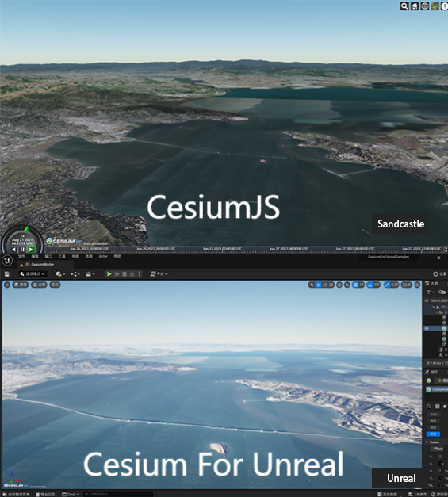Pause the CesiumJS animation

coord(22,250)
